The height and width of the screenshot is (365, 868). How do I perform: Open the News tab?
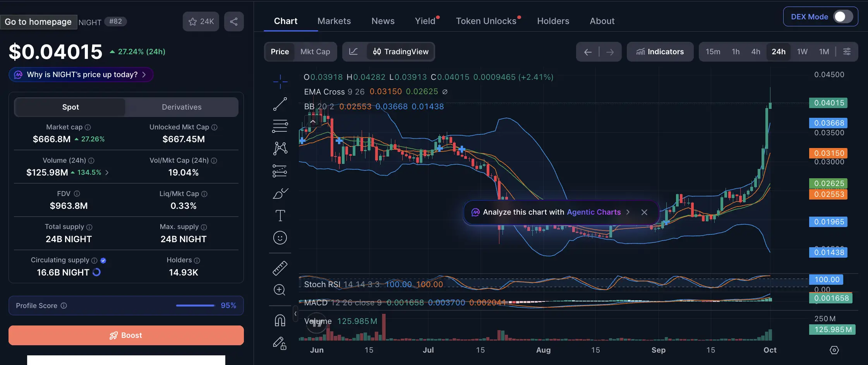tap(383, 21)
